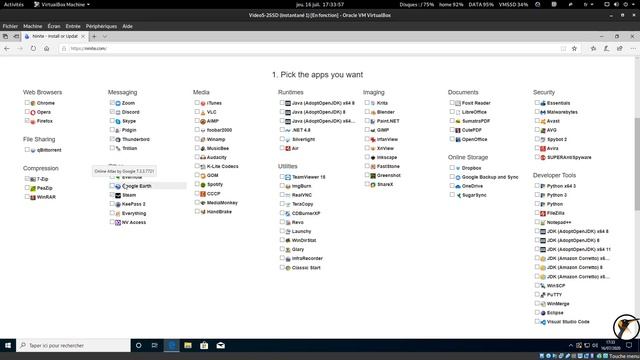Open the Entrée menu

tap(73, 26)
